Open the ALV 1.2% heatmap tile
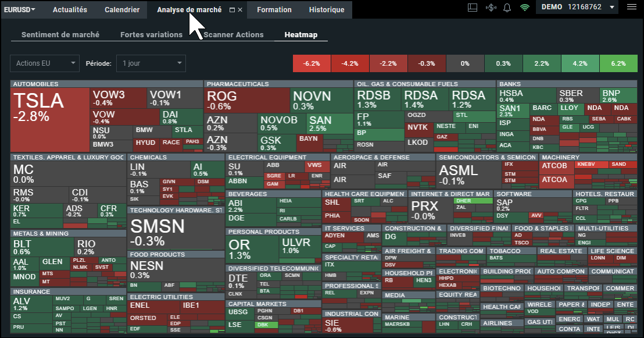Viewport: 644px width, 338px height. [31, 304]
